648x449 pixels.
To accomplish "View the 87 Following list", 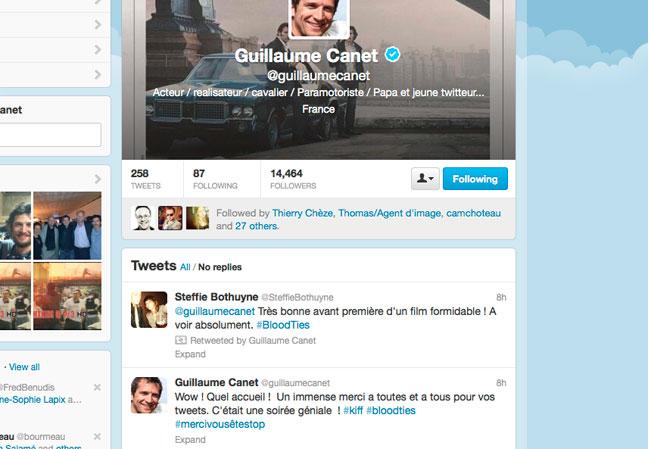I will [x=215, y=179].
